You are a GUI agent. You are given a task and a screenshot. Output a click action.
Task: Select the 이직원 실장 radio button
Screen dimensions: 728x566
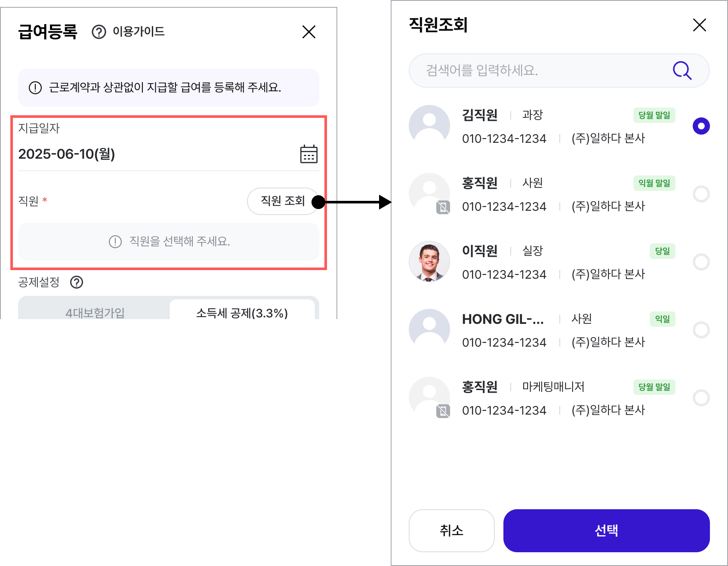[701, 262]
